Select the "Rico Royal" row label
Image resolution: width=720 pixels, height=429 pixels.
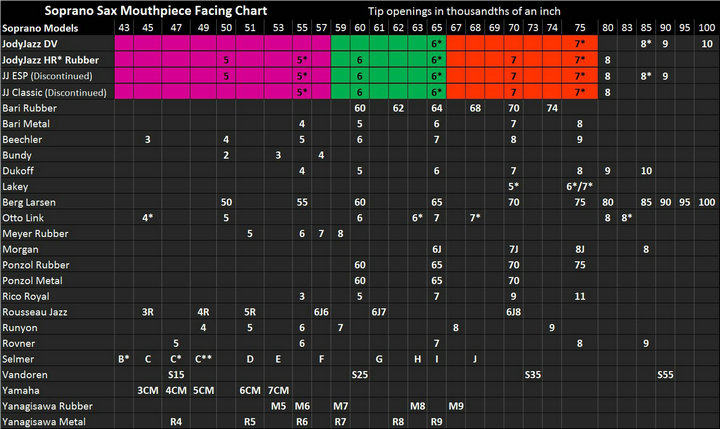coord(26,297)
